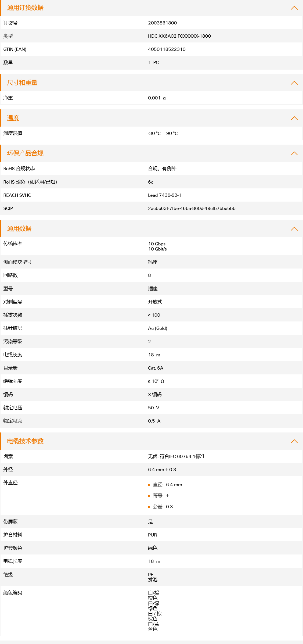Click the 回路数 value 8
Viewport: 303px width, 644px height.
(x=150, y=275)
